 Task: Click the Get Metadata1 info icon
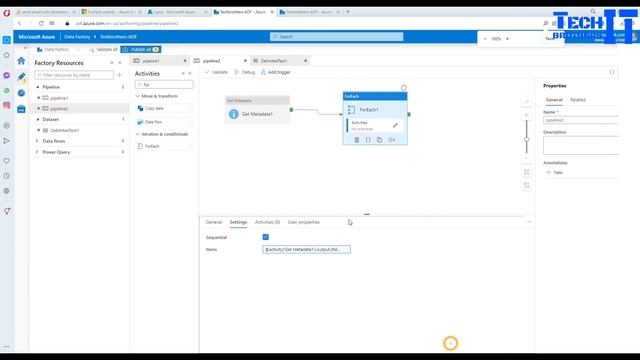click(233, 114)
